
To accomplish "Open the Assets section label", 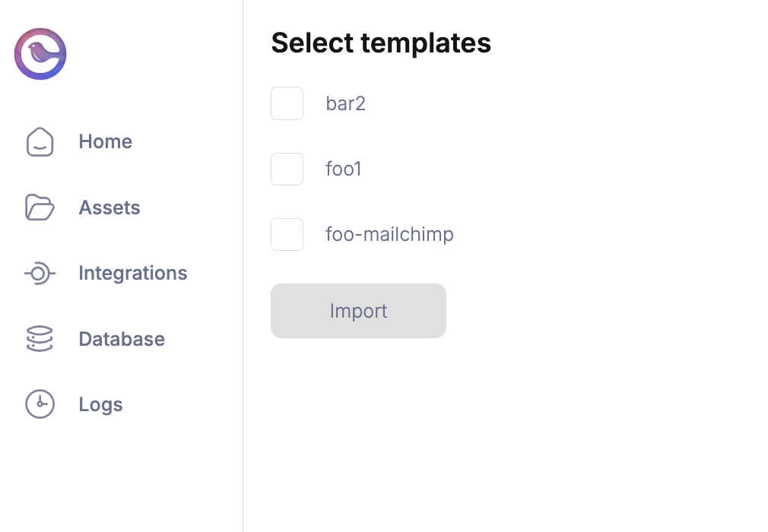I will (109, 207).
